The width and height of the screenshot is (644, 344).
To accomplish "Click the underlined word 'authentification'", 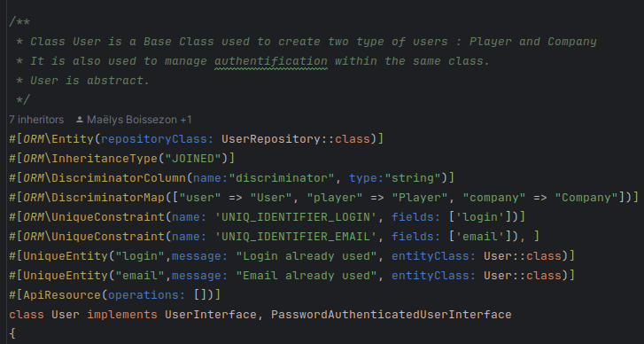I will 271,61.
